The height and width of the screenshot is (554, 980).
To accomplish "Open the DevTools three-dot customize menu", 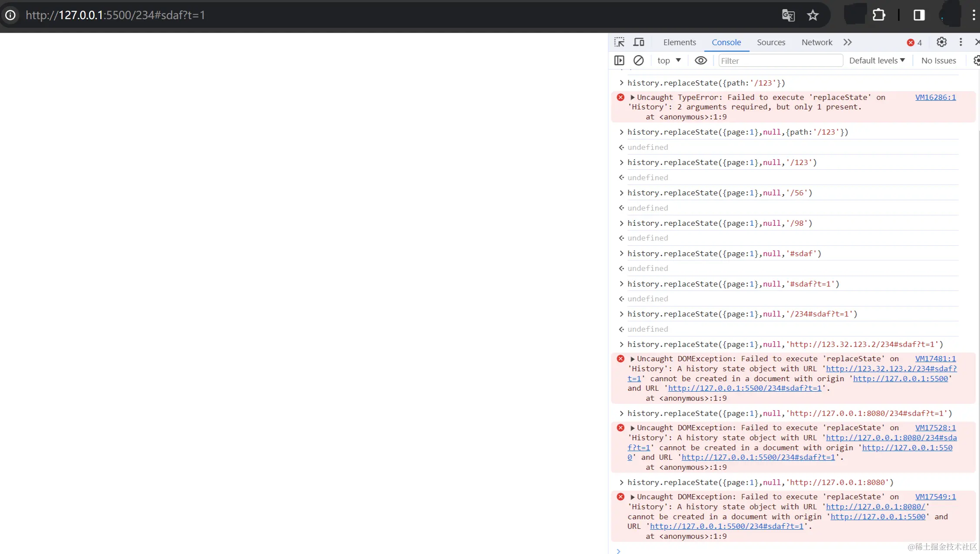I will pyautogui.click(x=960, y=42).
